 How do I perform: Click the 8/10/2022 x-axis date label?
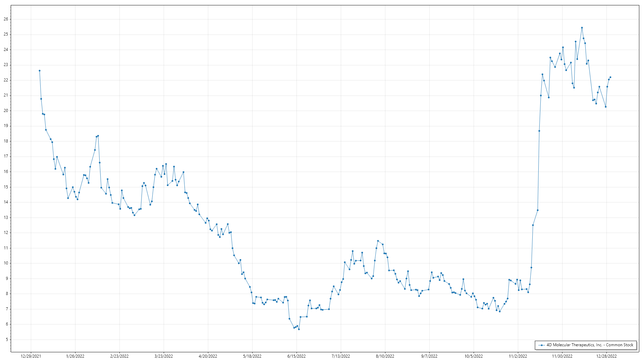[x=385, y=356]
